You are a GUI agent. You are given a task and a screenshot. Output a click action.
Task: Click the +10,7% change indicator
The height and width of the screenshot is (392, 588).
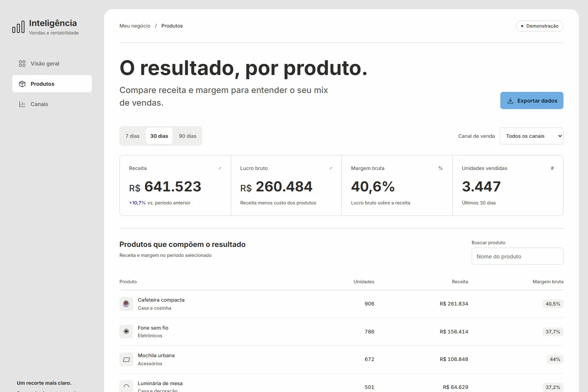point(137,203)
